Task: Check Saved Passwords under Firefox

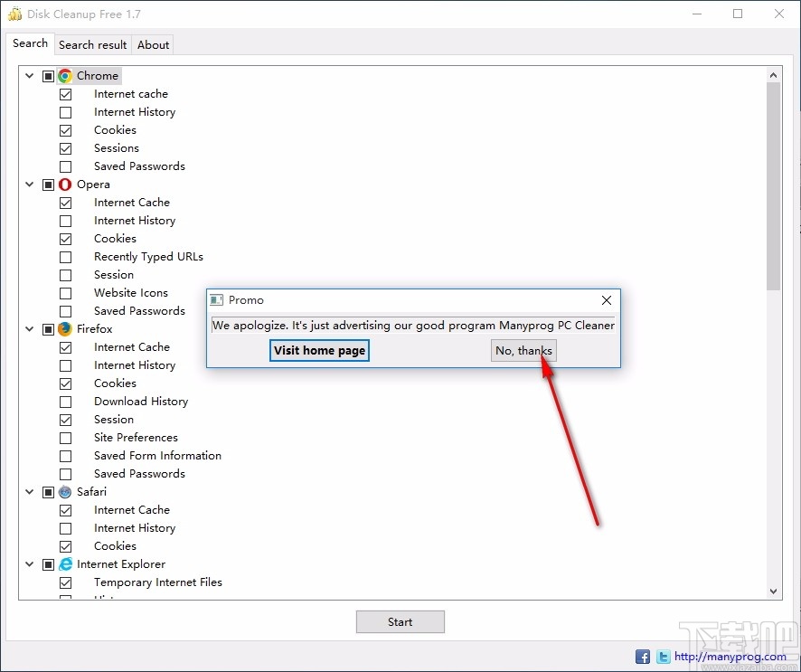Action: 65,473
